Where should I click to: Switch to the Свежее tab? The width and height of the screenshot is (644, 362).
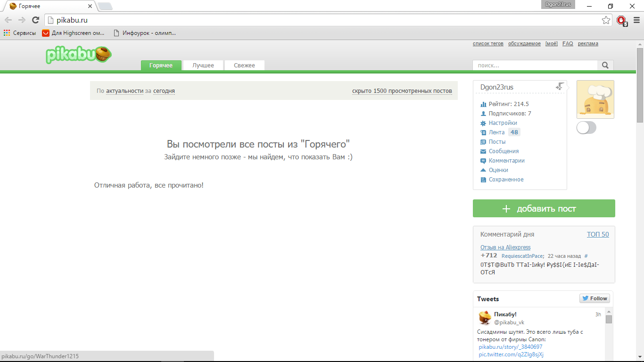tap(244, 66)
